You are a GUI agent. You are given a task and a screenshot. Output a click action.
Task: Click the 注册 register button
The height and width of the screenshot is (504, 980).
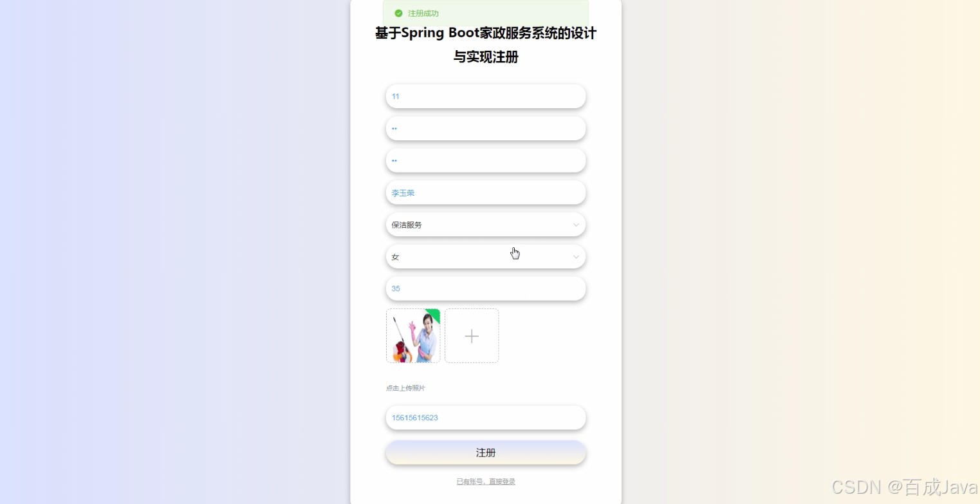(x=486, y=453)
